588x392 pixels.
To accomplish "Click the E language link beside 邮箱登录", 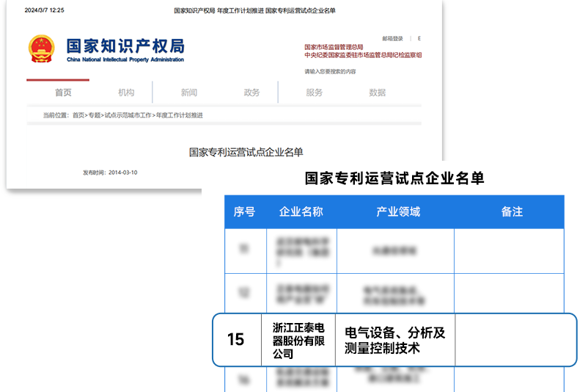I will click(419, 38).
